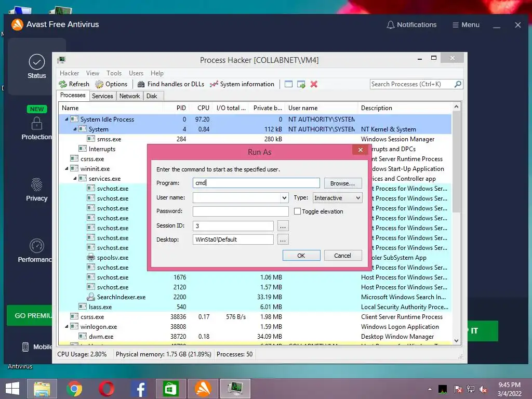The image size is (532, 399).
Task: Open Avast Mobile item in the sidebar
Action: (x=37, y=347)
